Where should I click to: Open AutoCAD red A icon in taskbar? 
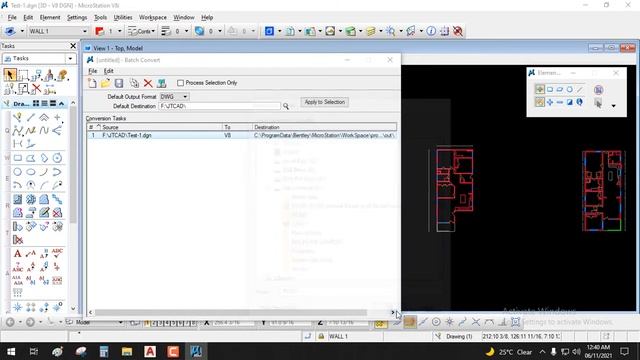150,351
